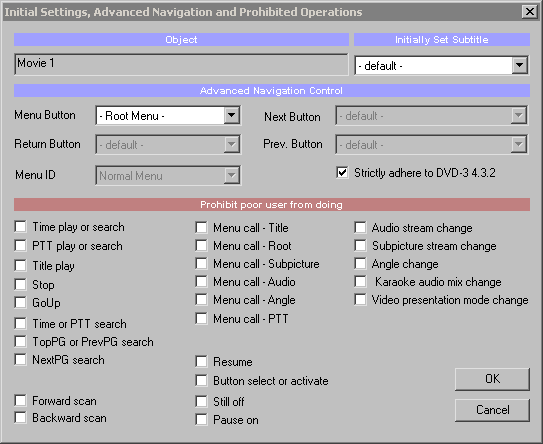
Task: Click the Movie 1 object field
Action: (x=181, y=64)
